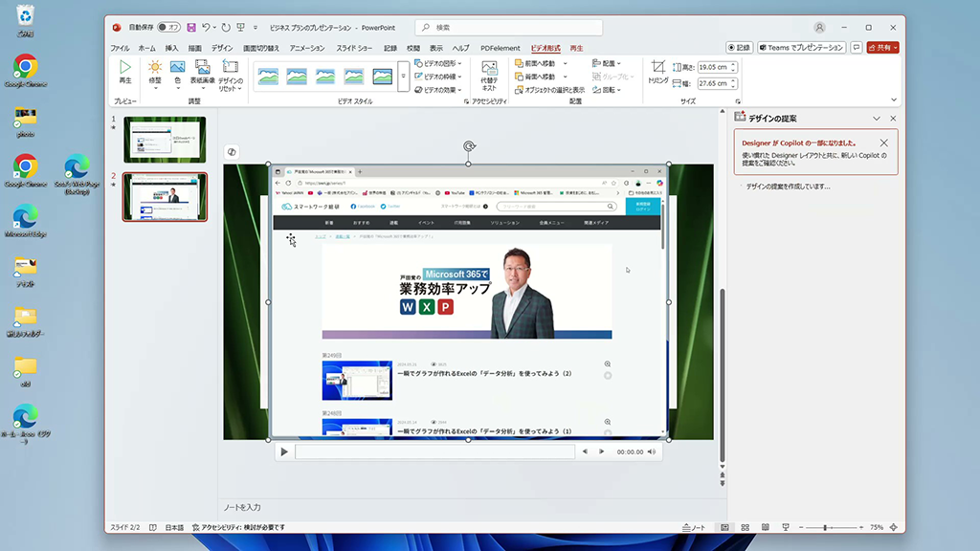The image size is (980, 551).
Task: Select the トリミング crop tool
Action: click(658, 72)
